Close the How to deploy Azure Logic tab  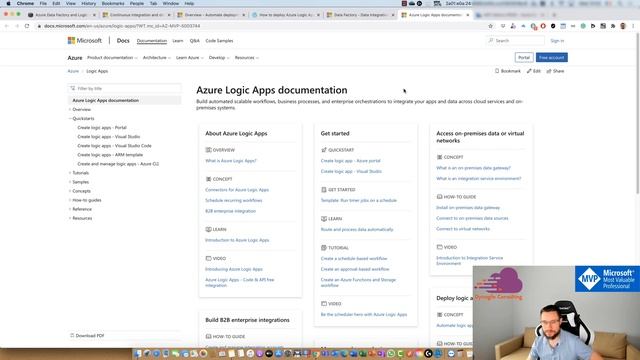[x=318, y=15]
